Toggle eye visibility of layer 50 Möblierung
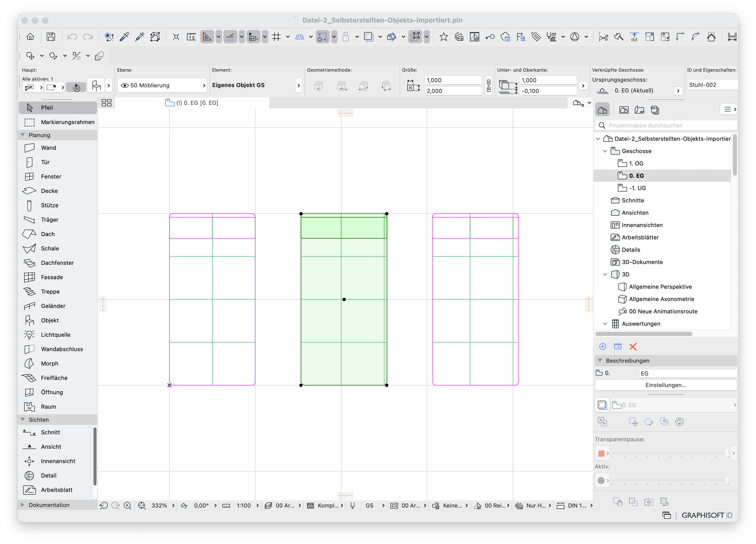The height and width of the screenshot is (544, 756). [125, 85]
